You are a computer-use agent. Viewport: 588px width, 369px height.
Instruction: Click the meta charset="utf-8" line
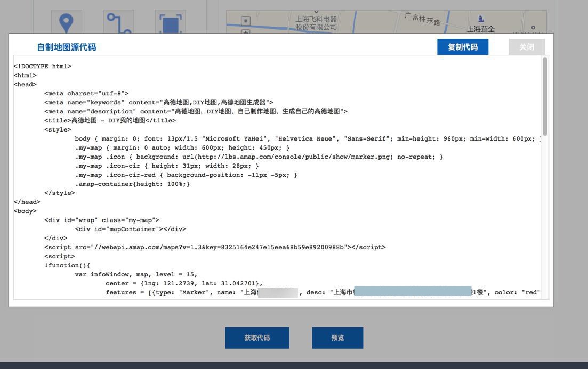pyautogui.click(x=86, y=93)
